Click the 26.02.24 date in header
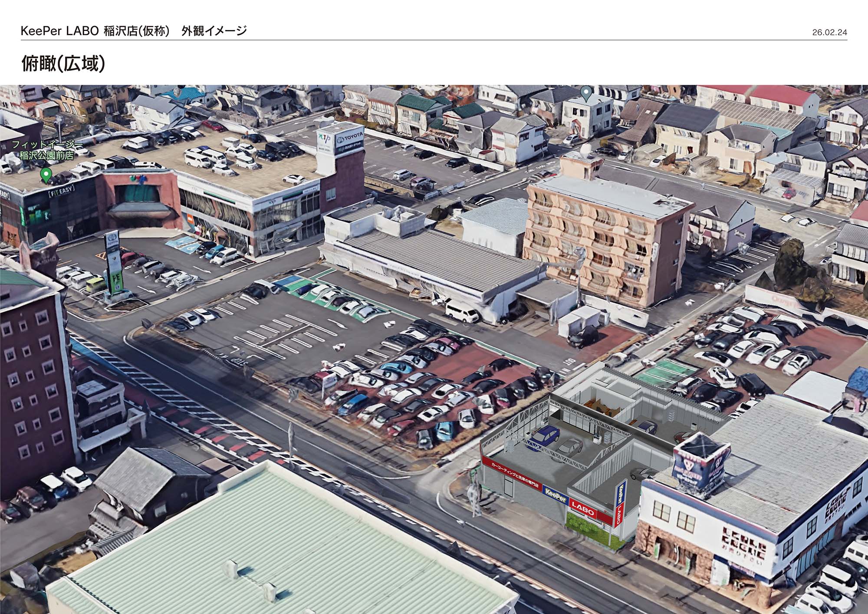This screenshot has width=868, height=614. pyautogui.click(x=829, y=33)
